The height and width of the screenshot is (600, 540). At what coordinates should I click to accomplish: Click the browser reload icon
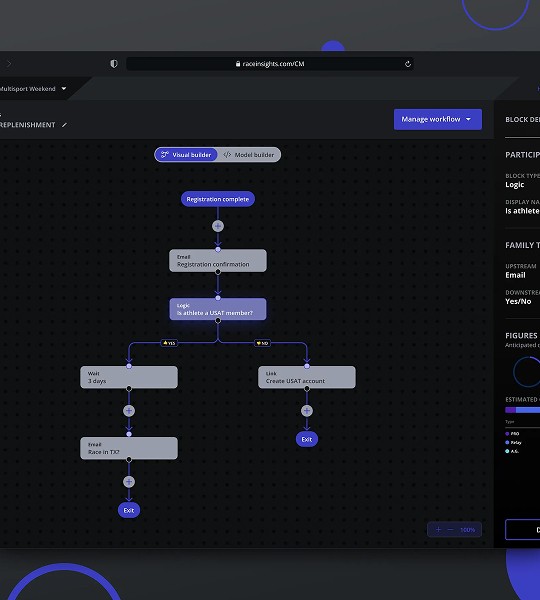408,64
